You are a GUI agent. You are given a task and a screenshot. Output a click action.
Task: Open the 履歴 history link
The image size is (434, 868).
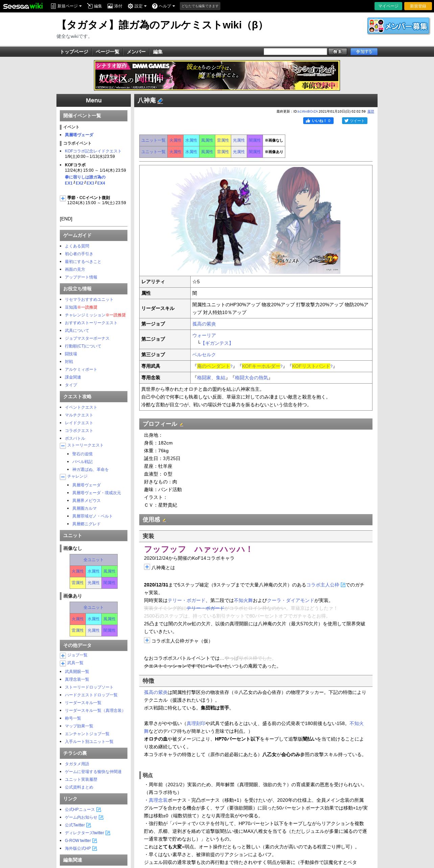370,111
